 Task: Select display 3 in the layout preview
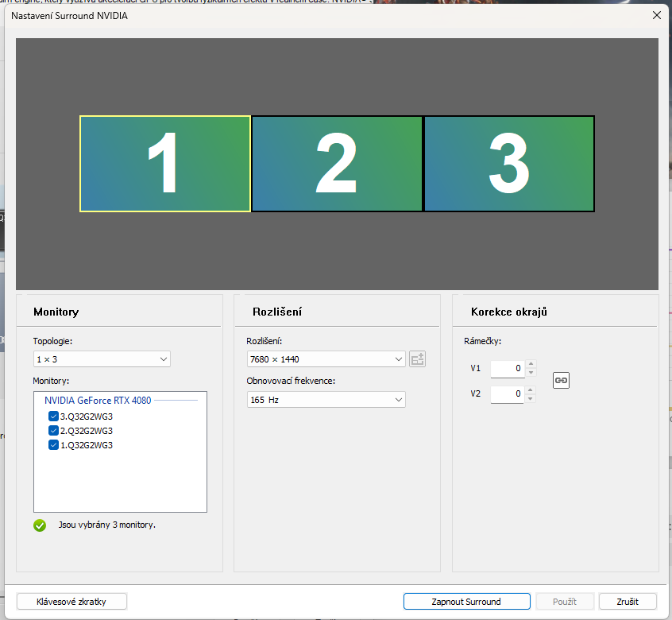(x=509, y=164)
